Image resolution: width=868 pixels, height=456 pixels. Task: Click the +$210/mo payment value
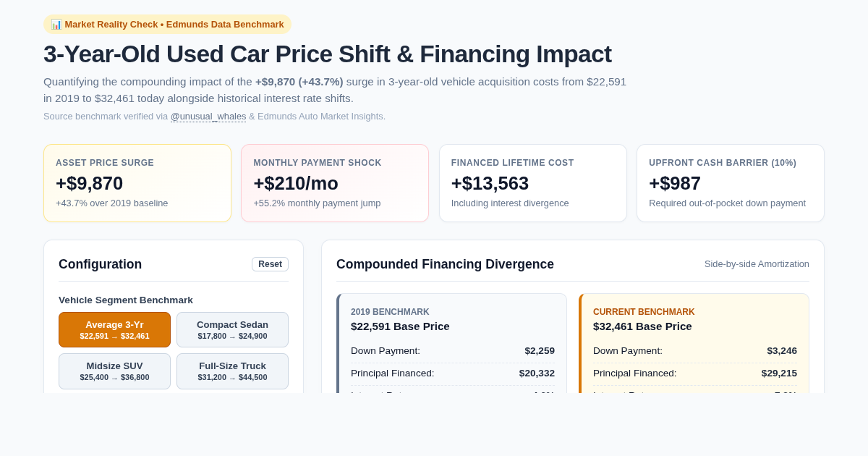click(x=296, y=183)
